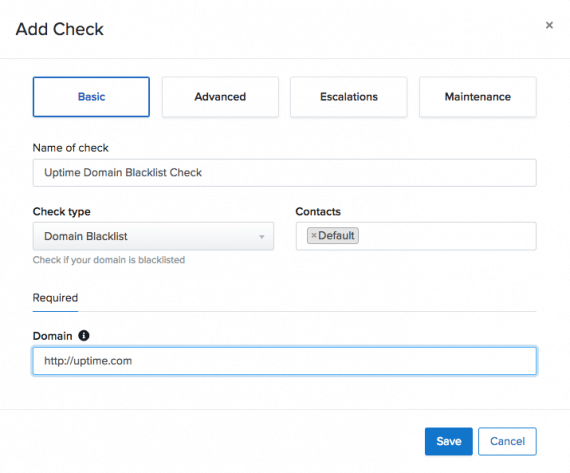
Task: Click the Contacts label
Action: point(318,212)
